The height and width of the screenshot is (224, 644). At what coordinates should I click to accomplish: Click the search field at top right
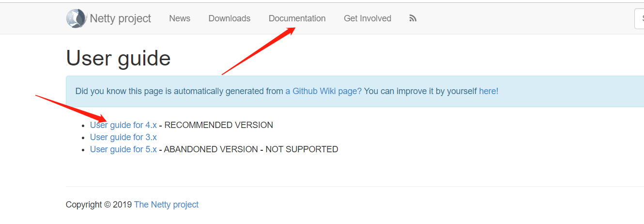[x=639, y=18]
